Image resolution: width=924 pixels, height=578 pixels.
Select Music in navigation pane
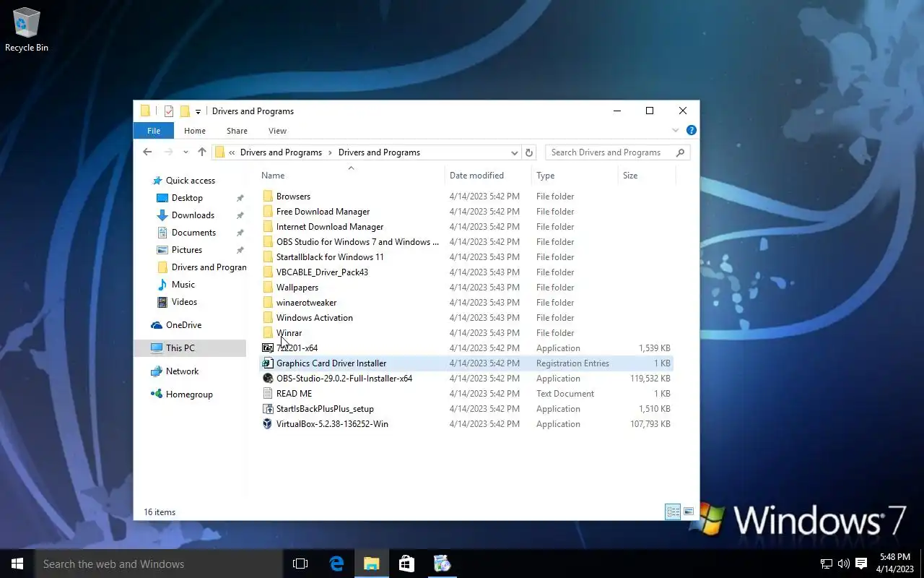183,285
